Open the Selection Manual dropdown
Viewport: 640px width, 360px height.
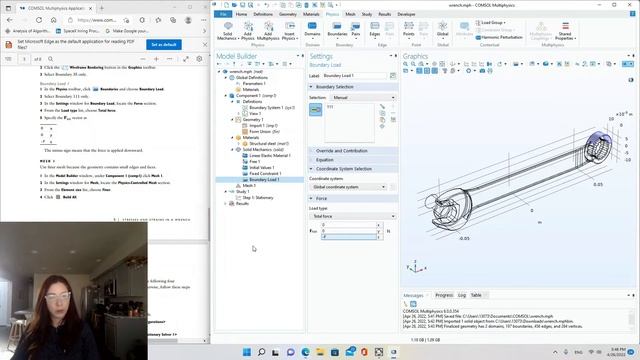[x=363, y=98]
